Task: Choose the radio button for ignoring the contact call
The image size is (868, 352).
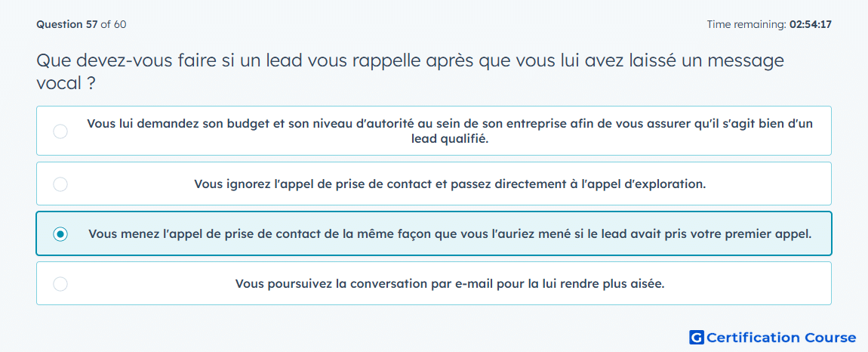Action: pyautogui.click(x=60, y=184)
